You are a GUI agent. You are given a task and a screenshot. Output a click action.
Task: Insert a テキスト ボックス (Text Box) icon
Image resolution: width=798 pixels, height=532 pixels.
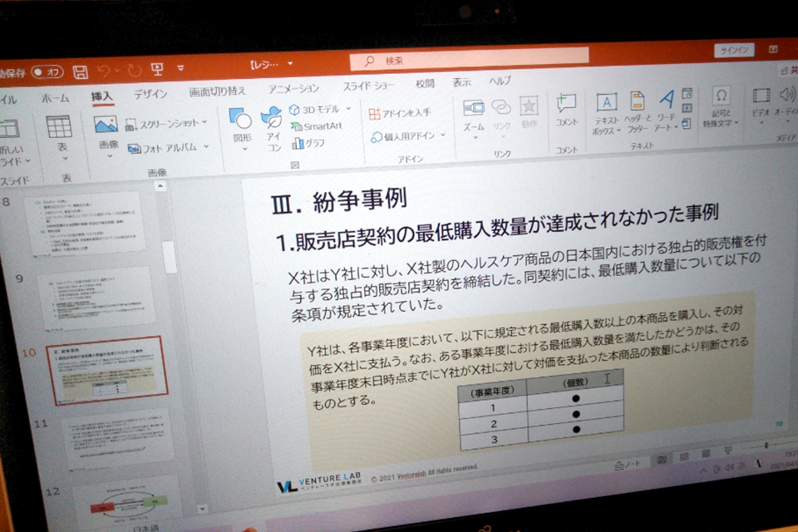[x=606, y=101]
